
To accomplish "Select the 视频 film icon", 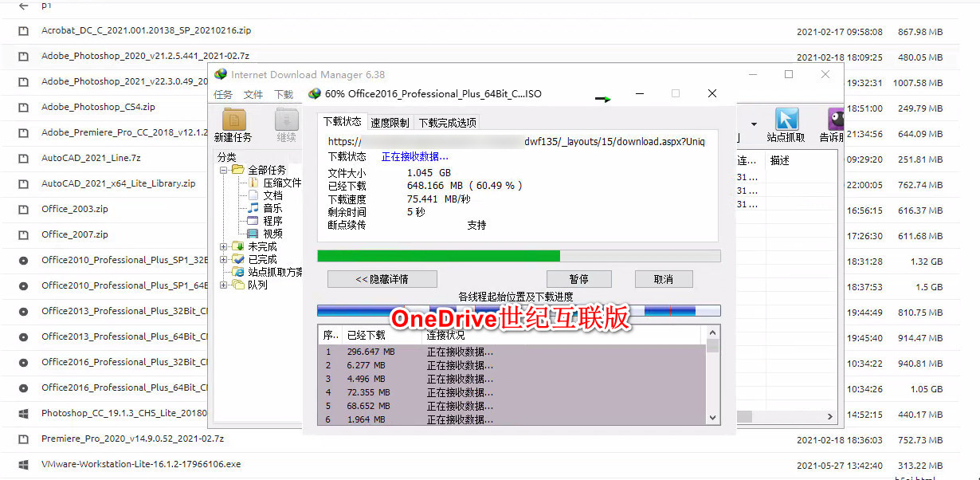I will tap(253, 234).
